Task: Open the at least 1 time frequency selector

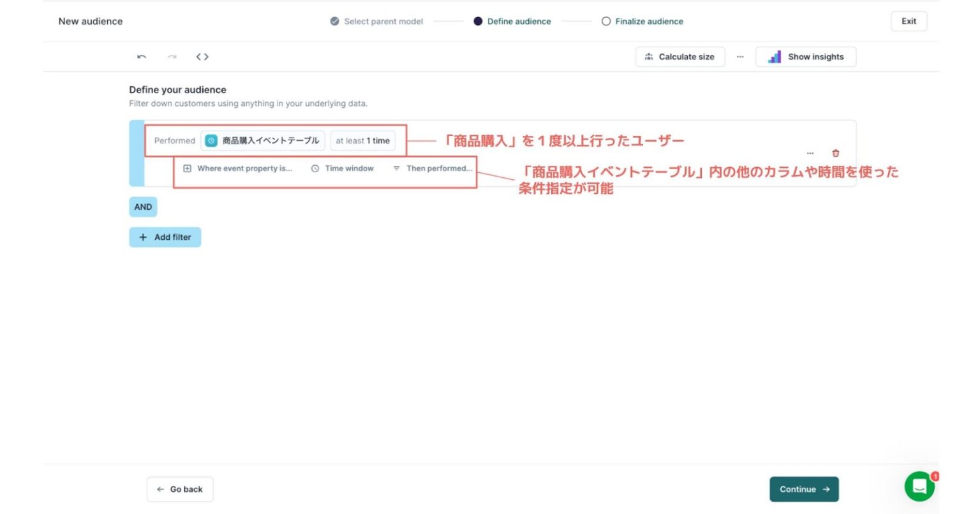Action: [363, 140]
